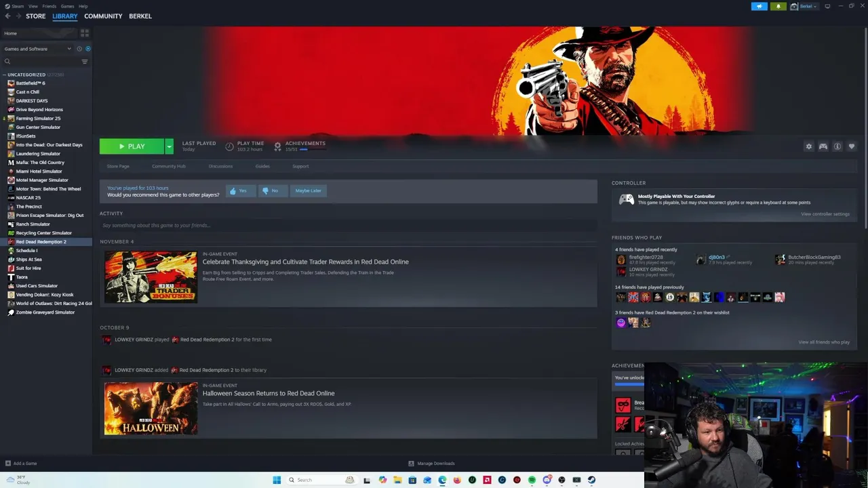Open the Windows Start button
Viewport: 868px width, 488px height.
coord(277,480)
